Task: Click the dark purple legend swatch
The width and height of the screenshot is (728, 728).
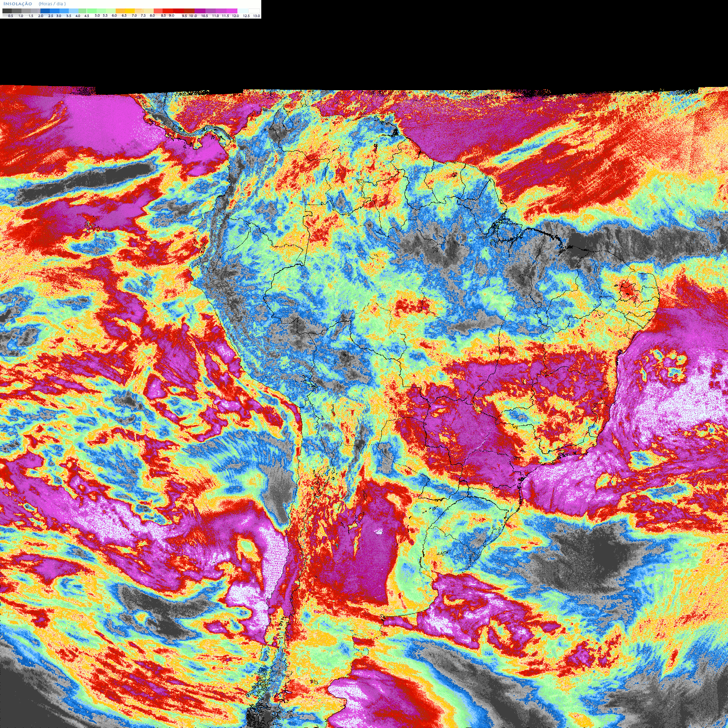Action: click(200, 11)
